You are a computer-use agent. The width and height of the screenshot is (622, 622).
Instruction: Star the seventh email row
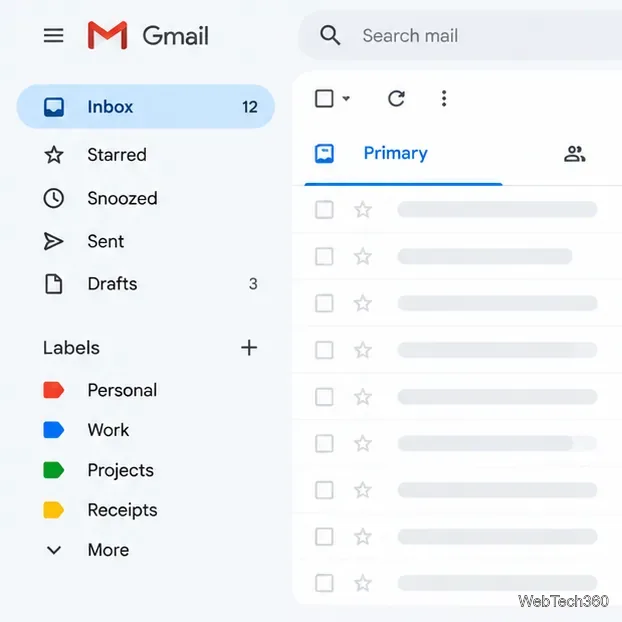point(363,490)
